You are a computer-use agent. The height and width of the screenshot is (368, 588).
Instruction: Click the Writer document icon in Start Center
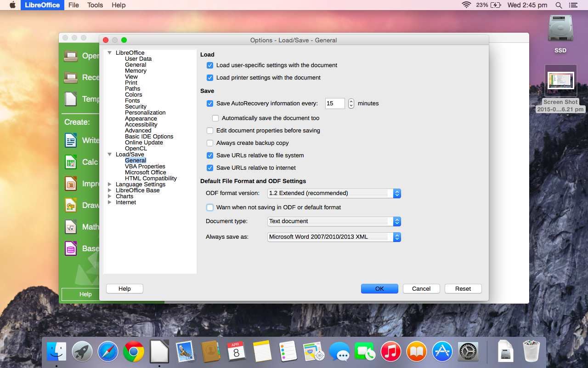71,140
